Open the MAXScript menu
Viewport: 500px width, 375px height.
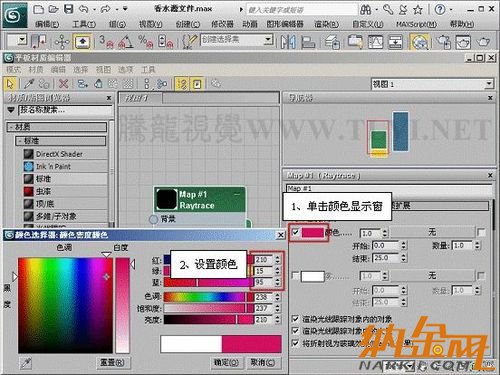[416, 24]
